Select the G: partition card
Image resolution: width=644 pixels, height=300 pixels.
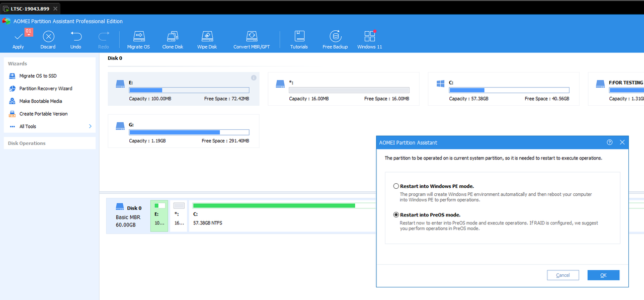[x=184, y=131]
